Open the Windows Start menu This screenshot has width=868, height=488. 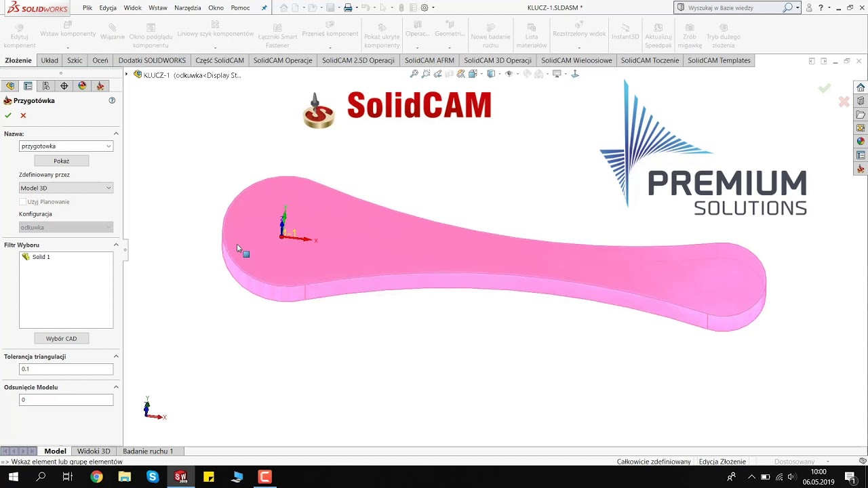(x=13, y=477)
